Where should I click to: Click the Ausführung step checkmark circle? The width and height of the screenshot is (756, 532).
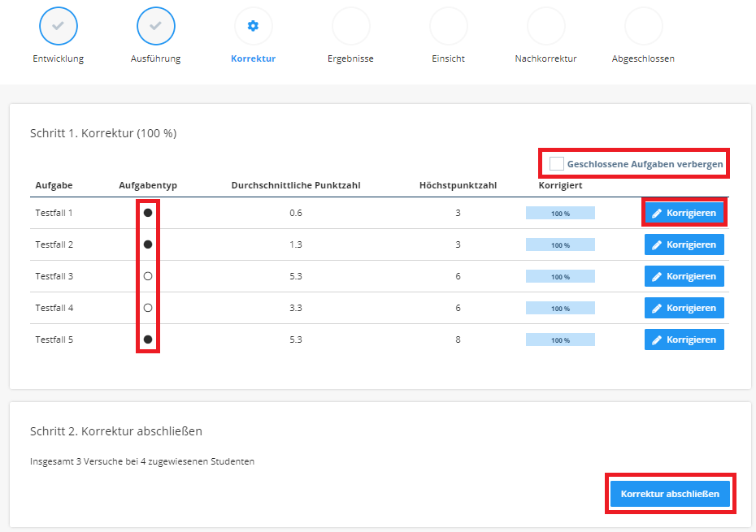click(x=156, y=26)
